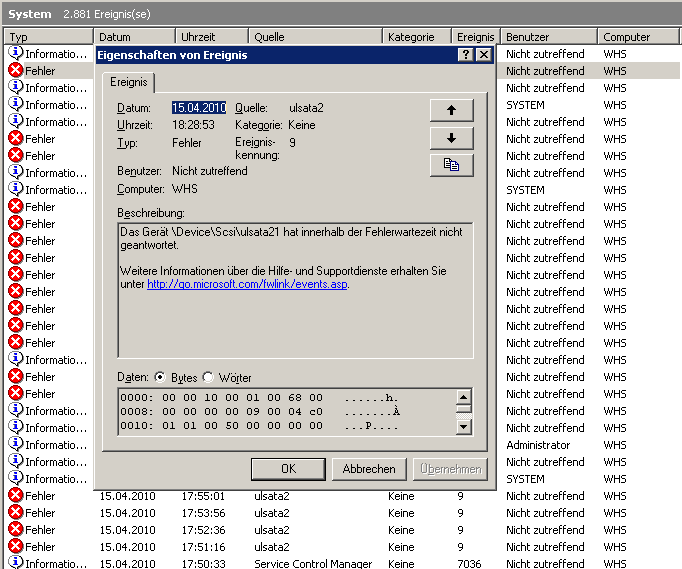This screenshot has height=569, width=682.
Task: Go to previous event with up arrow
Action: (x=451, y=110)
